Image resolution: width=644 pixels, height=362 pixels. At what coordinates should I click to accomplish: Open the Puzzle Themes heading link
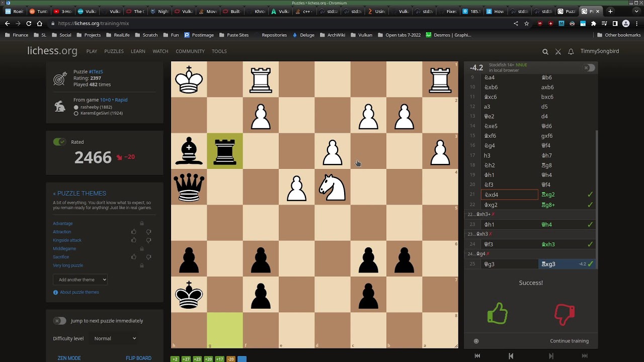click(79, 194)
